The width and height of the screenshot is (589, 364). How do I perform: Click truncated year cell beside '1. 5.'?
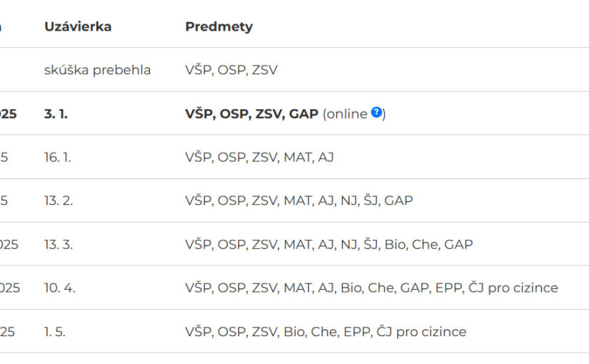point(7,332)
